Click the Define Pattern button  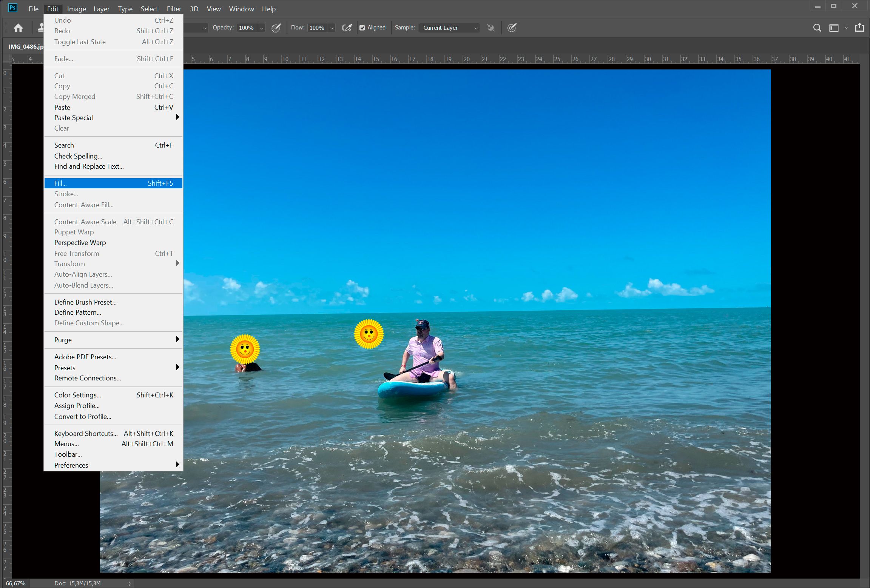[77, 312]
